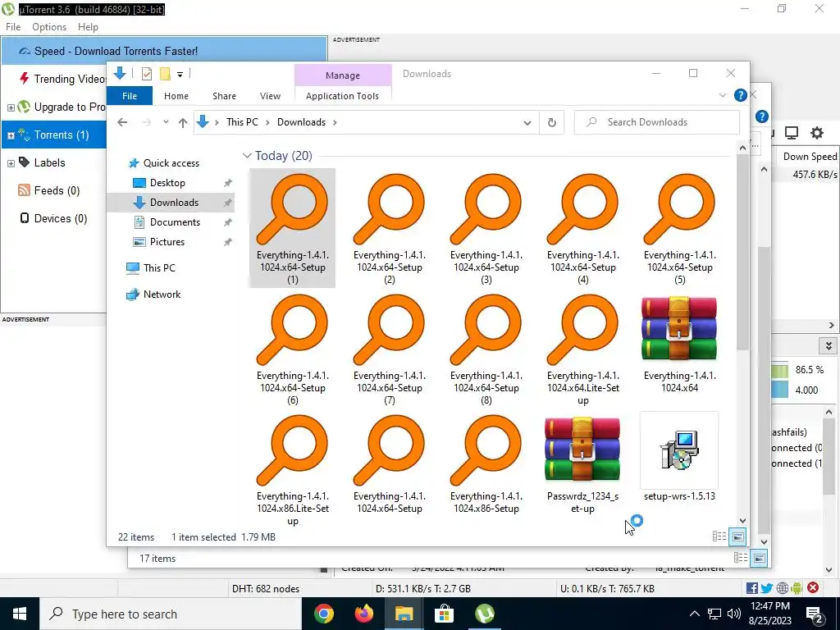Open Explorer help question mark icon
The image size is (840, 630).
click(741, 95)
